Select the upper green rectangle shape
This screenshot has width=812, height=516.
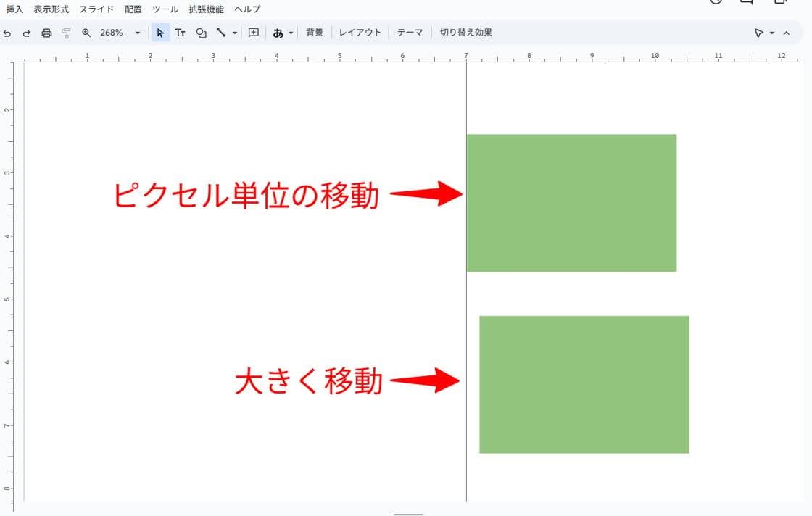tap(571, 203)
